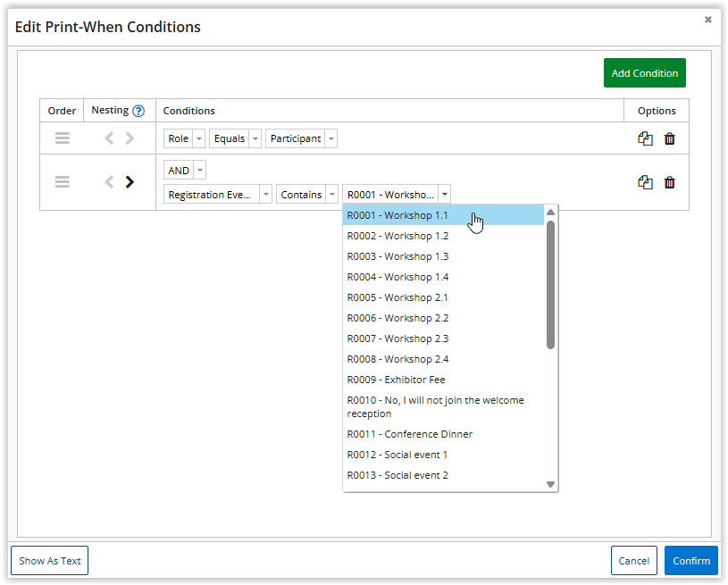Open the Role field dropdown
728x585 pixels.
(185, 139)
